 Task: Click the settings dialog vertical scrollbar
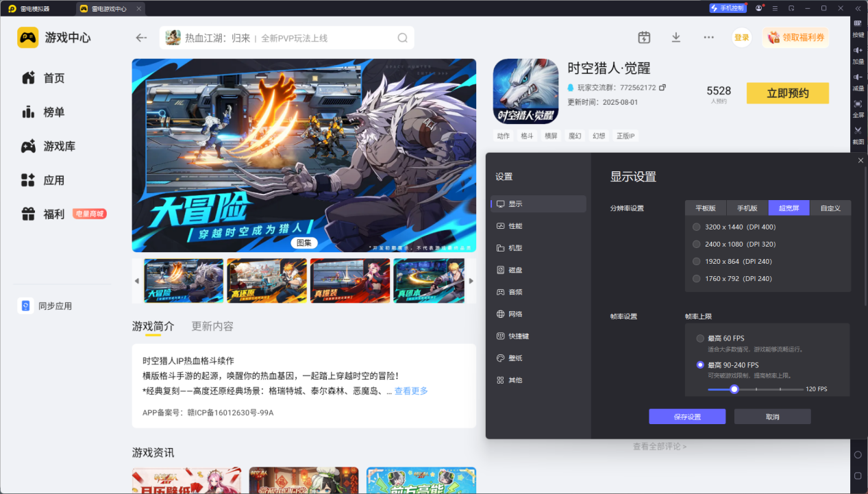pyautogui.click(x=865, y=238)
